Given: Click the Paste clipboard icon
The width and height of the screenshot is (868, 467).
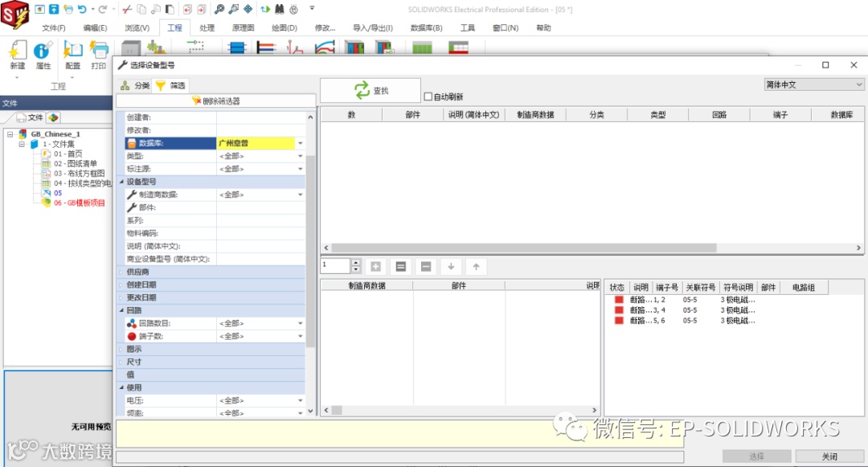Looking at the screenshot, I should pyautogui.click(x=170, y=9).
